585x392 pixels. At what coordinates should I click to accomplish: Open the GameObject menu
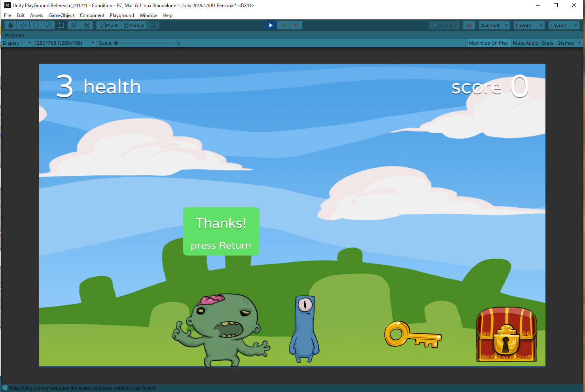(x=61, y=15)
